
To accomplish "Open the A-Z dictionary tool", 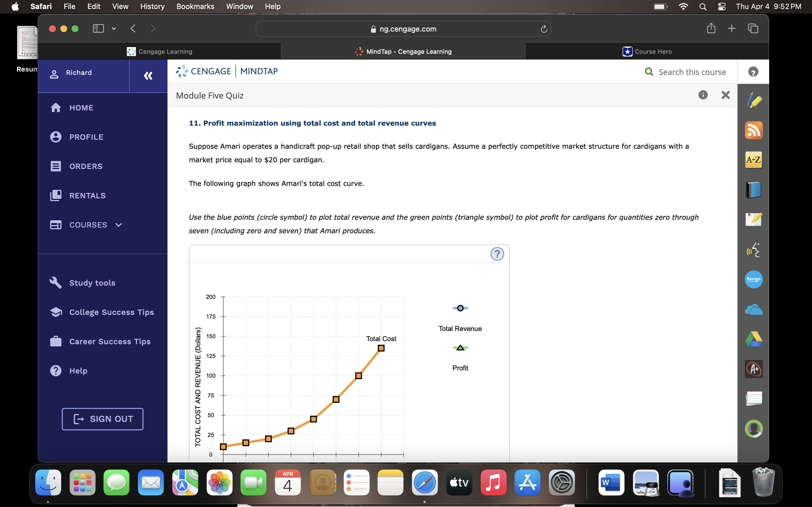I will click(x=754, y=160).
